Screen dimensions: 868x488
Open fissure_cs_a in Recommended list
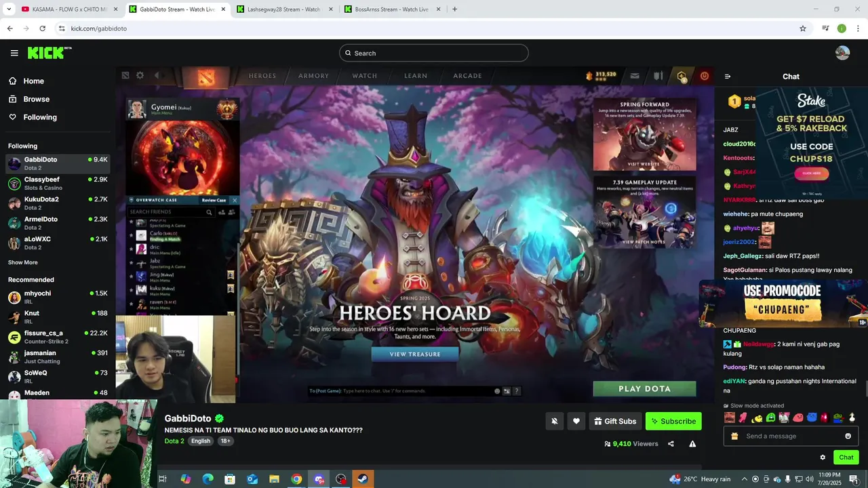pos(58,337)
